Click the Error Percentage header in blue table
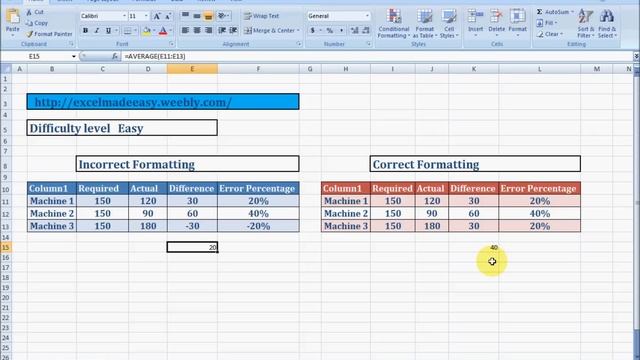Screen dimensions: 640x360 (x=257, y=189)
